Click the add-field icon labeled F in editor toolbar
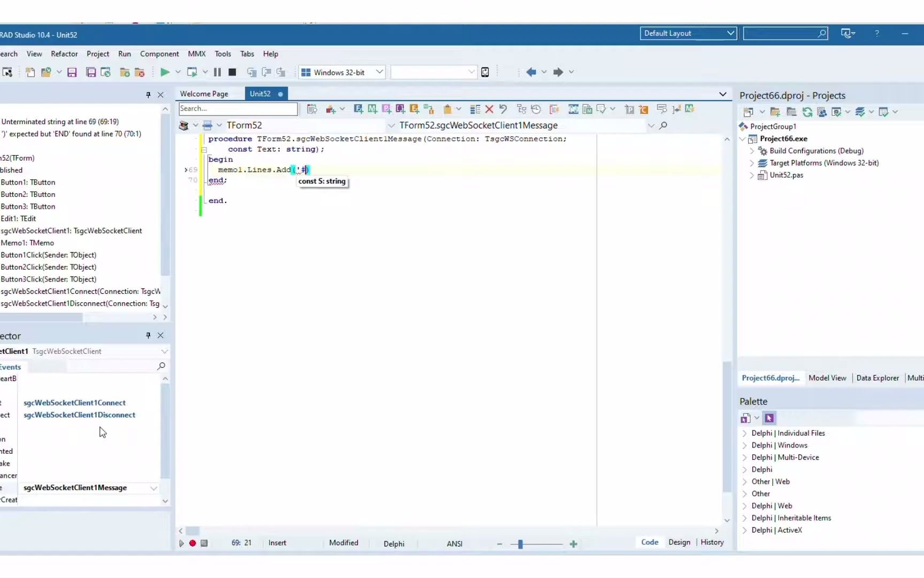 coord(358,109)
